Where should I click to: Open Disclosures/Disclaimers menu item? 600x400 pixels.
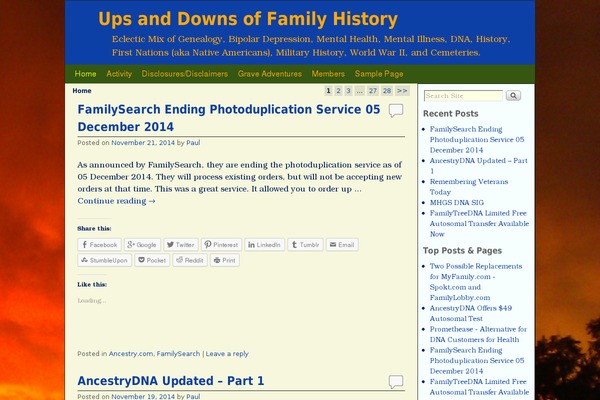(x=185, y=74)
